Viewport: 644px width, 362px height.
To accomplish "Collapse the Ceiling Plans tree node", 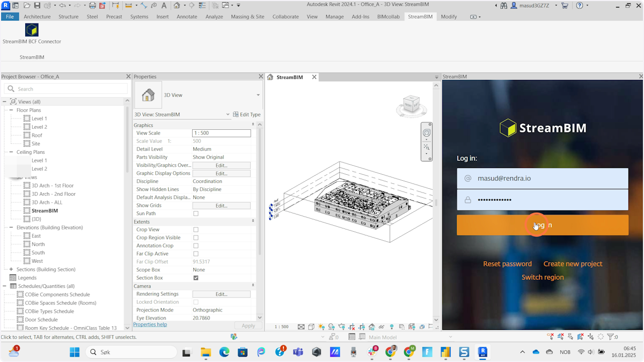I will click(11, 152).
